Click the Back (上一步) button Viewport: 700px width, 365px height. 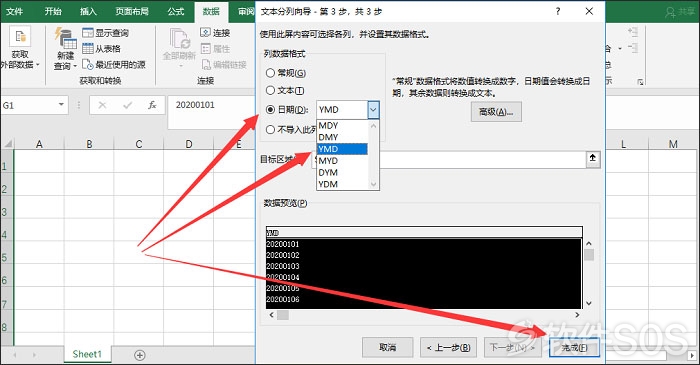448,347
